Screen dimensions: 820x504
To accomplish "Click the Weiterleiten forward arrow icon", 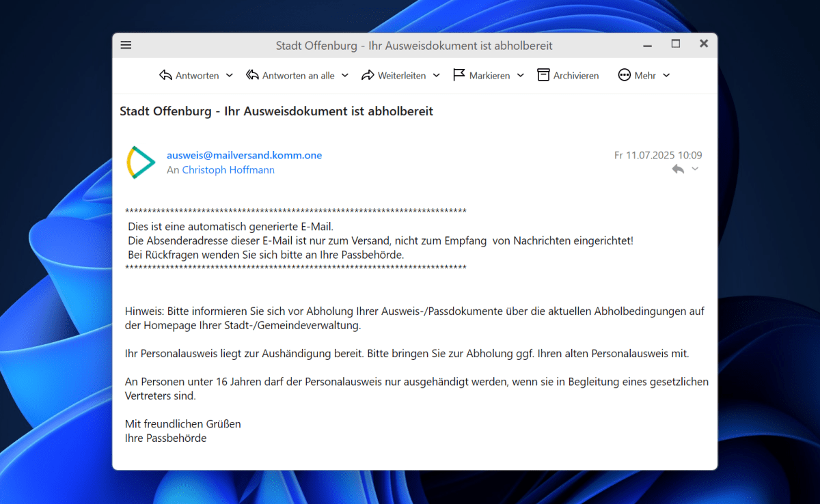I will pyautogui.click(x=368, y=75).
